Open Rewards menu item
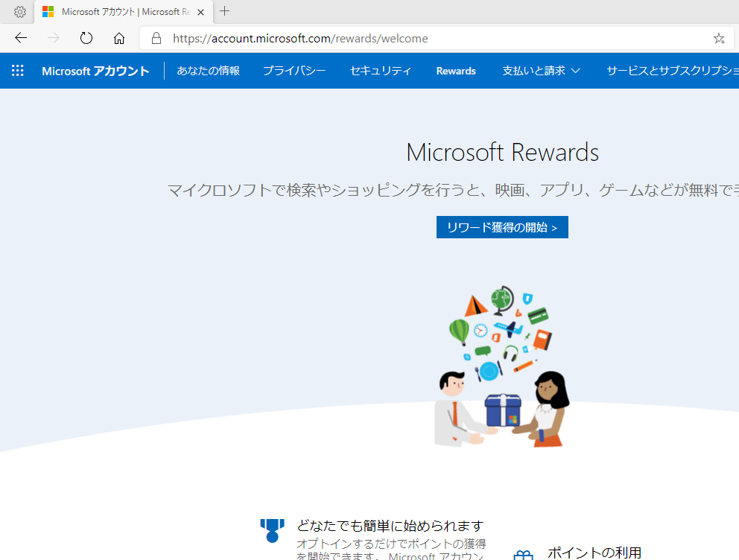The height and width of the screenshot is (560, 739). click(x=456, y=71)
